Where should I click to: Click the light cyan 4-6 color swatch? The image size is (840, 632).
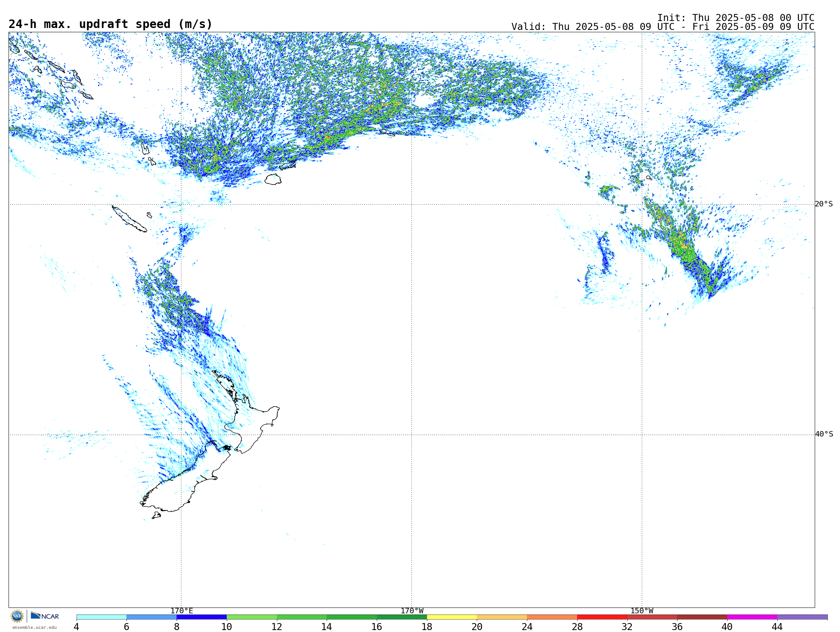(101, 617)
